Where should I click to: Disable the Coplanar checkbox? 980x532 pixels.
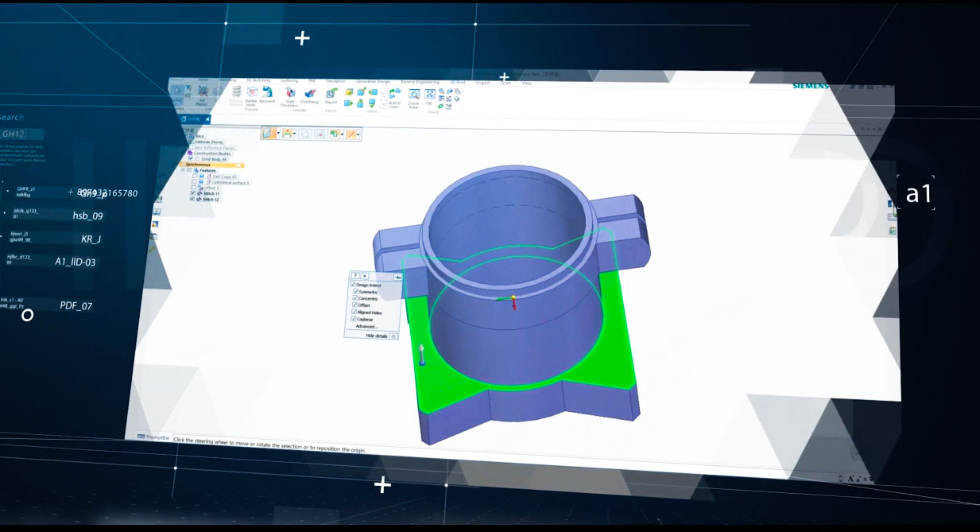coord(354,320)
